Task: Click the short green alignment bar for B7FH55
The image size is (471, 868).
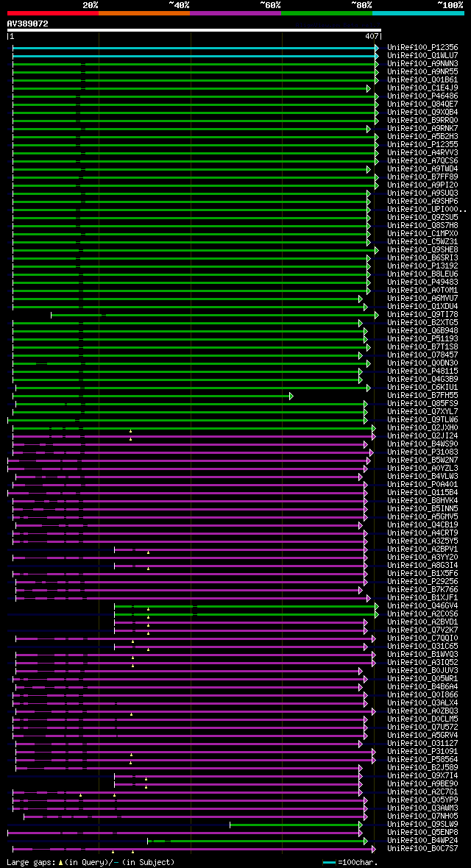Action: (152, 396)
